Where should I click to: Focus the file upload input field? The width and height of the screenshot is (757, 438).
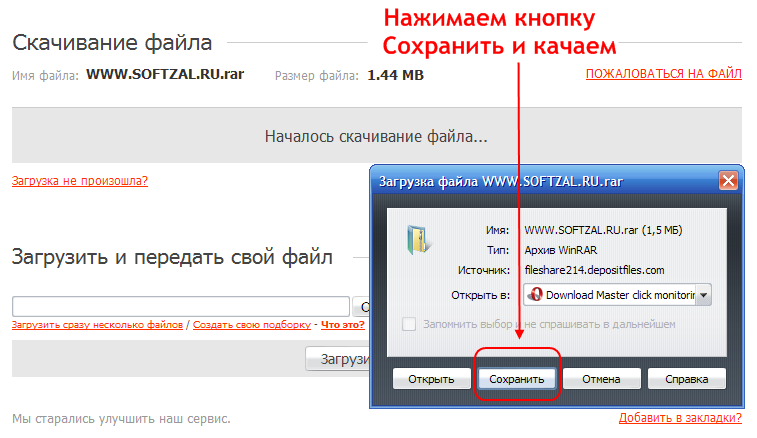click(x=181, y=306)
